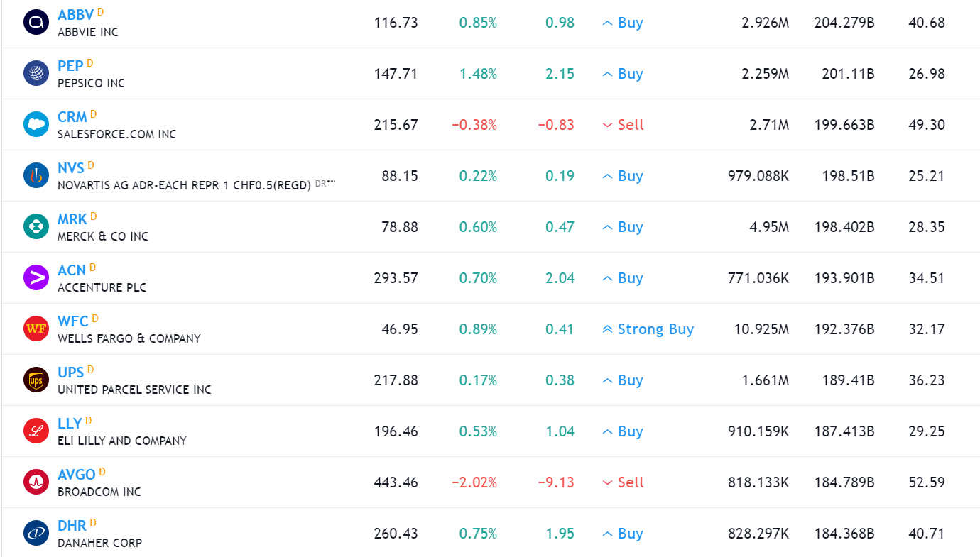Click the Buy rating for NVS

pyautogui.click(x=623, y=176)
